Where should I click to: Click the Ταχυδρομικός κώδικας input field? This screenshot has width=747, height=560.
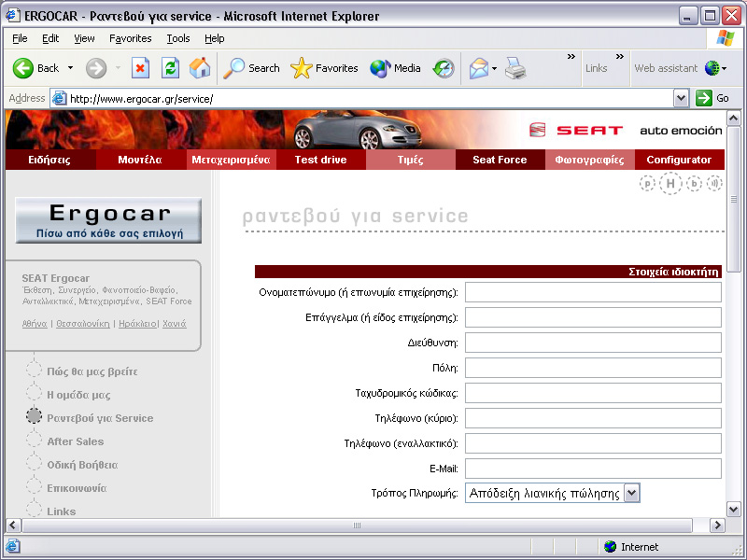593,393
